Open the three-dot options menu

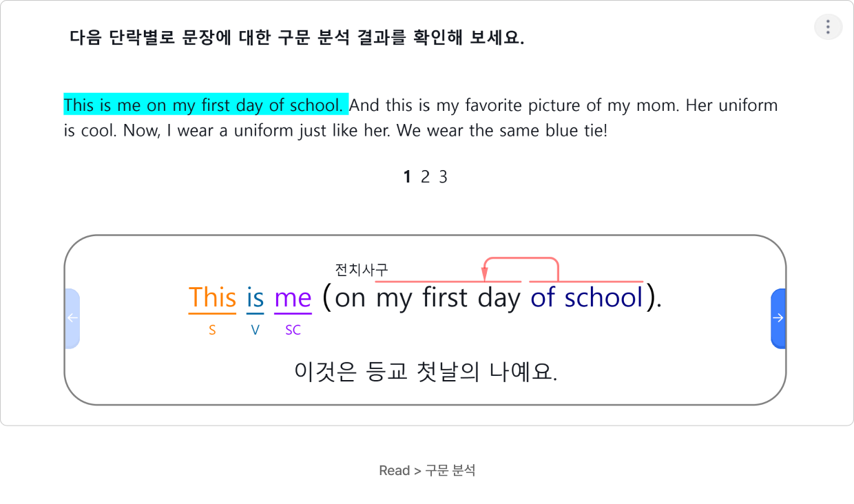click(x=828, y=28)
